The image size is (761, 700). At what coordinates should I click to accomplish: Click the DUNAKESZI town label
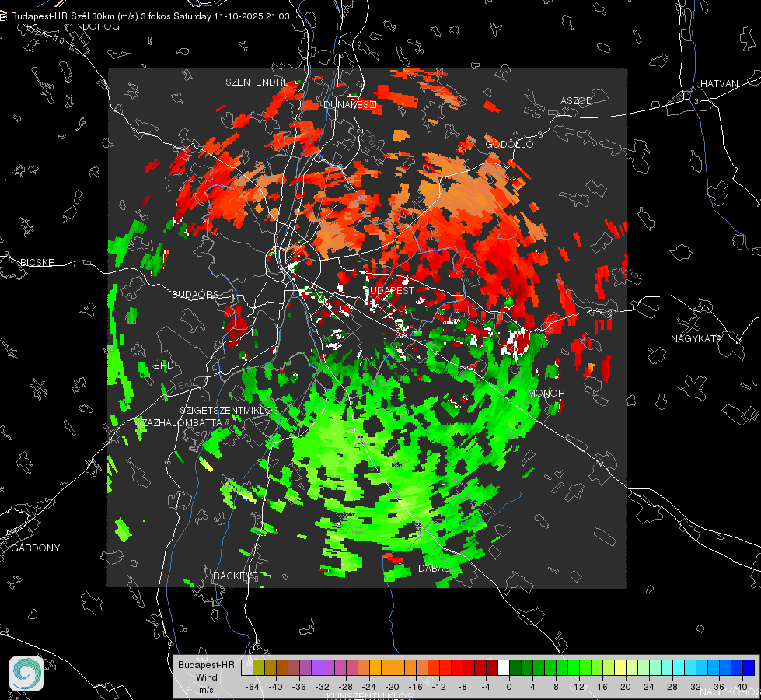[350, 104]
